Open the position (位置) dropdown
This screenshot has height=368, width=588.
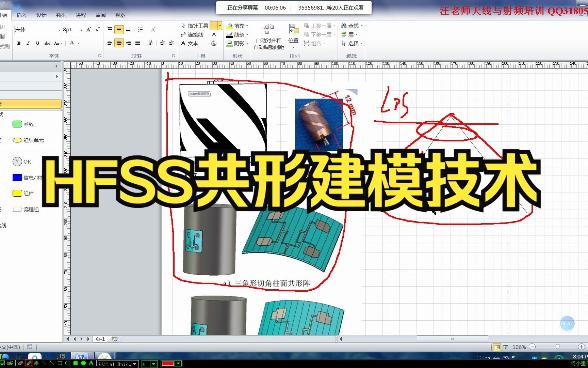(x=293, y=36)
